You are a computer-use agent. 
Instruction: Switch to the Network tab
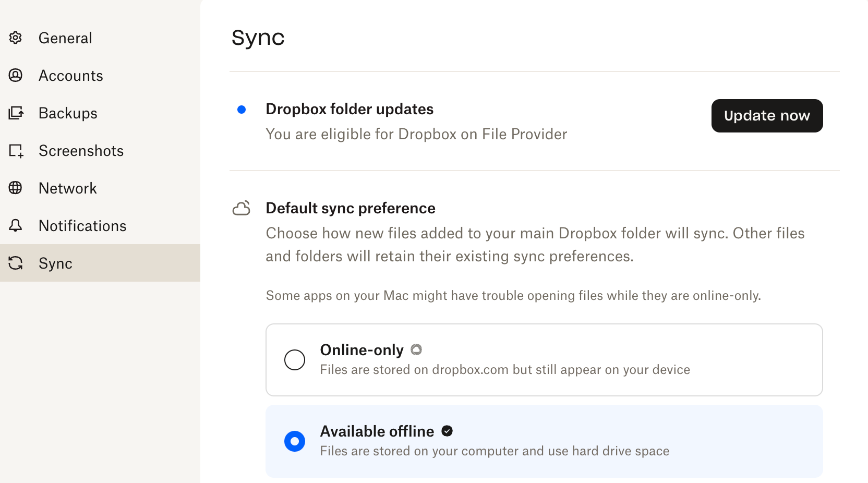(100, 188)
